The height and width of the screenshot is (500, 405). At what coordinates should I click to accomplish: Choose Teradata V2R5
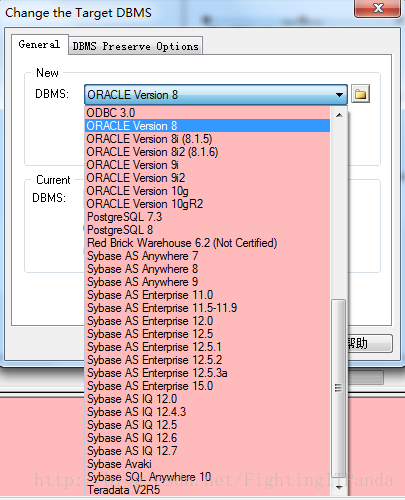tap(207, 490)
